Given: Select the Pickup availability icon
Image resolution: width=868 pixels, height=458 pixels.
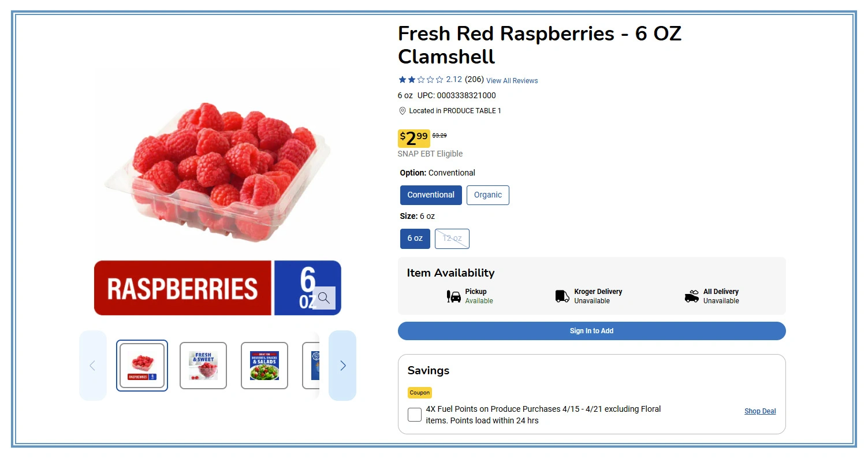Looking at the screenshot, I should [x=453, y=296].
